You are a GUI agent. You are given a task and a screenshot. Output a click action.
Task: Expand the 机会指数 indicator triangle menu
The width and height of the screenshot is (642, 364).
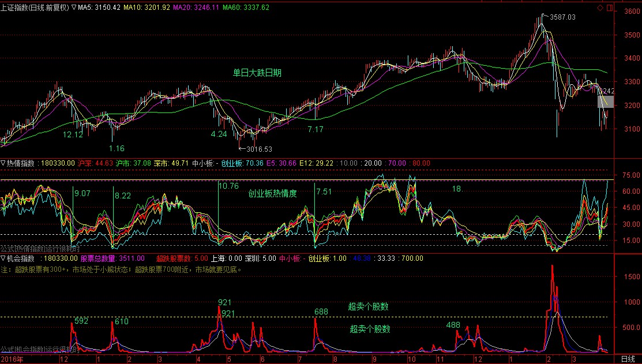click(x=3, y=258)
